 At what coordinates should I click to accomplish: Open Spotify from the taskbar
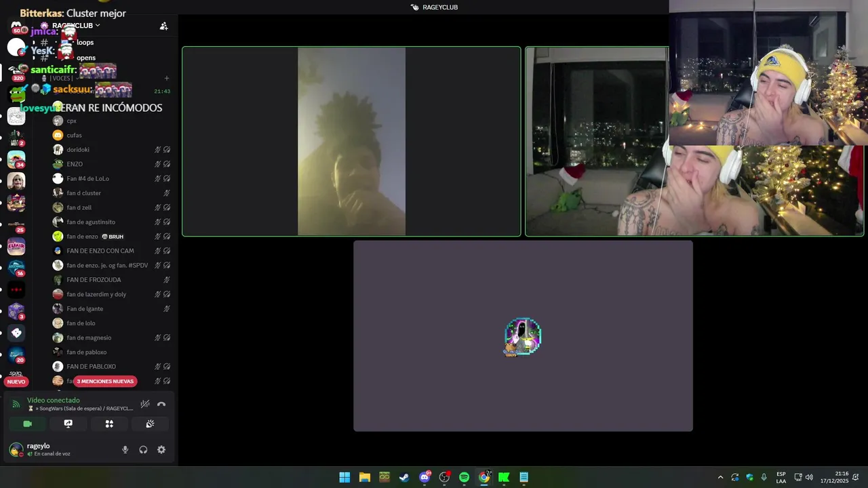click(x=464, y=477)
